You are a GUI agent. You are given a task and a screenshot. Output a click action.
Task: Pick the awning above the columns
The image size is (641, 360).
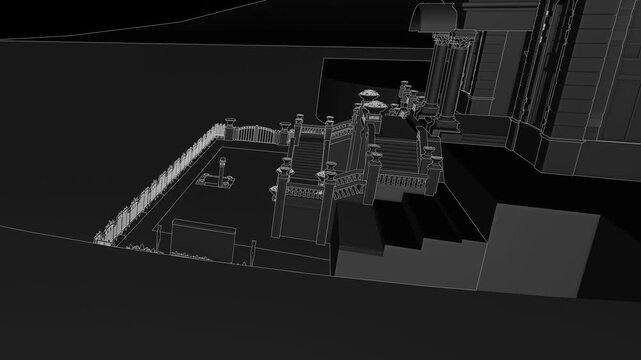pos(434,18)
